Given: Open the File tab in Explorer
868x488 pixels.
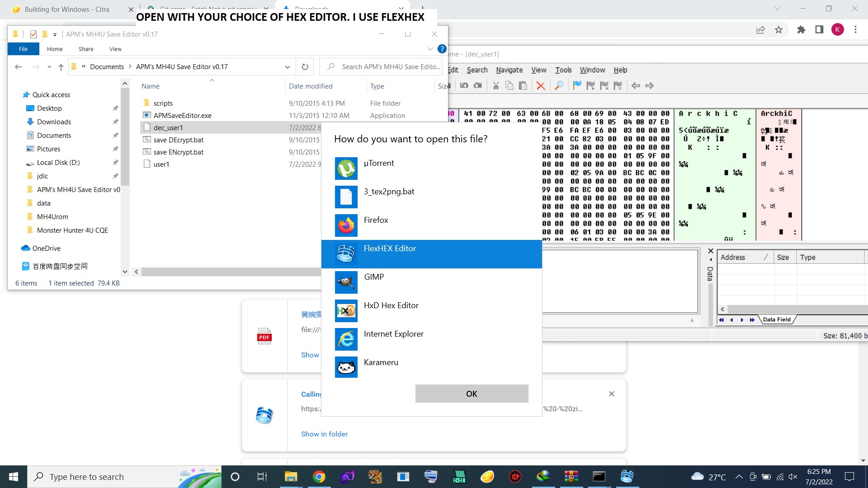Looking at the screenshot, I should click(23, 49).
